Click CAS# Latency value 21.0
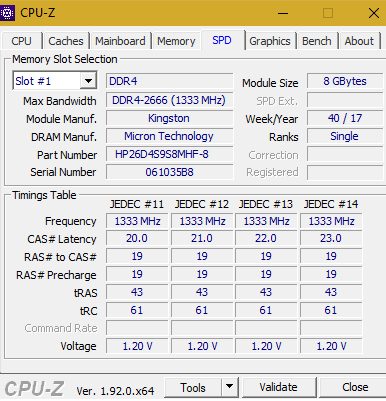Viewport: 386px width, 401px height. (202, 239)
